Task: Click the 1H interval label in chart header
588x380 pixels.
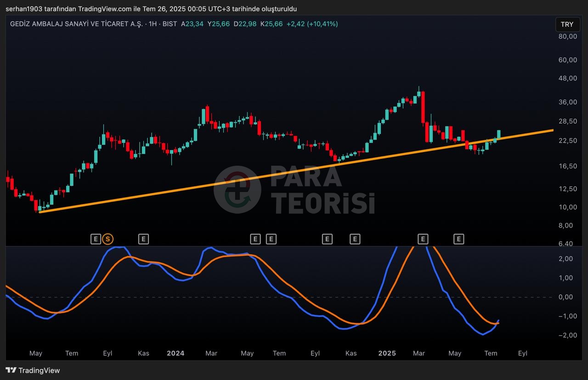Action: [x=153, y=24]
